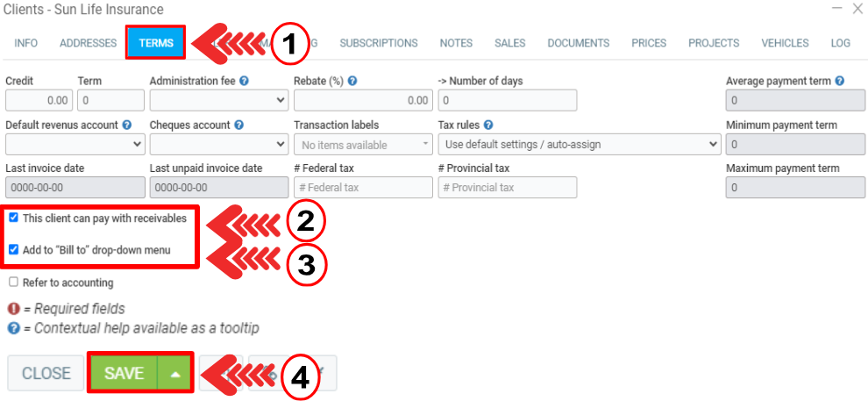Open the Administration fee dropdown
The image size is (868, 401).
point(218,100)
